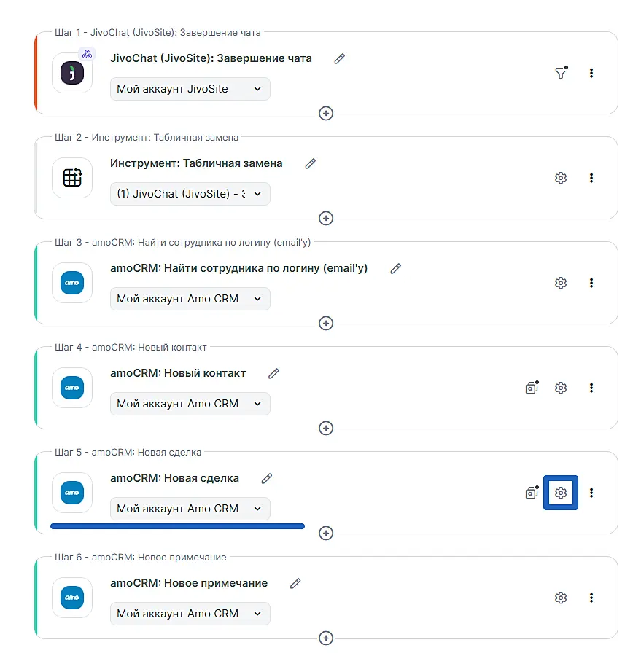This screenshot has height=672, width=641.
Task: Add a step after Шаг 6 Новое примечание
Action: pos(326,638)
